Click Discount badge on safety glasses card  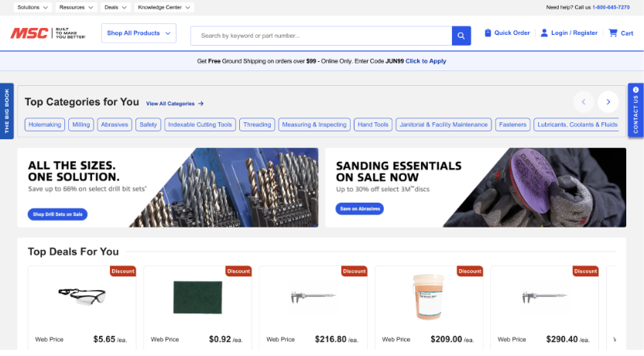pos(123,271)
